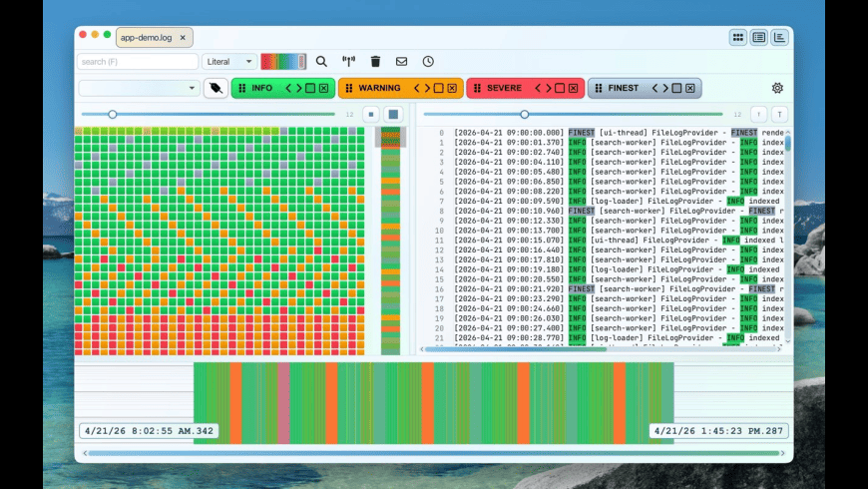
Task: Click the bottom timeline horizontal scrollbar
Action: pos(434,453)
